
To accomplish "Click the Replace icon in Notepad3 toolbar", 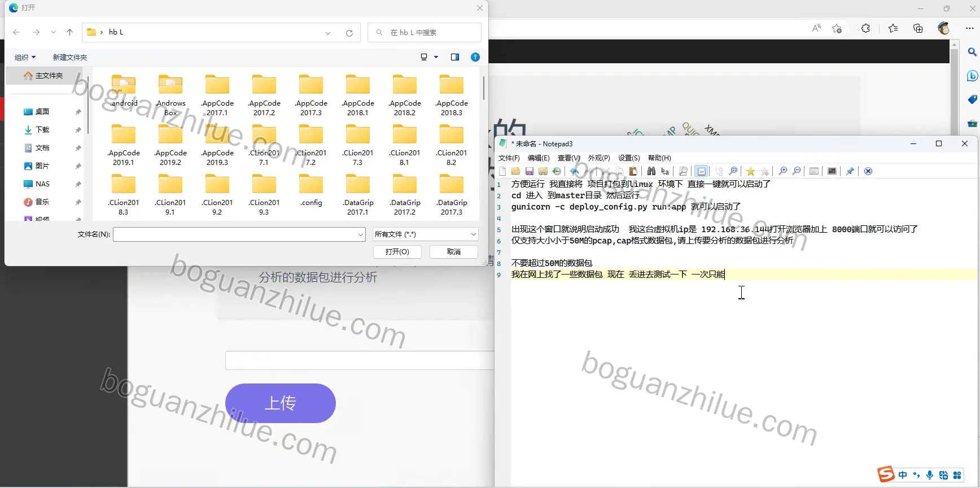I will pos(665,171).
